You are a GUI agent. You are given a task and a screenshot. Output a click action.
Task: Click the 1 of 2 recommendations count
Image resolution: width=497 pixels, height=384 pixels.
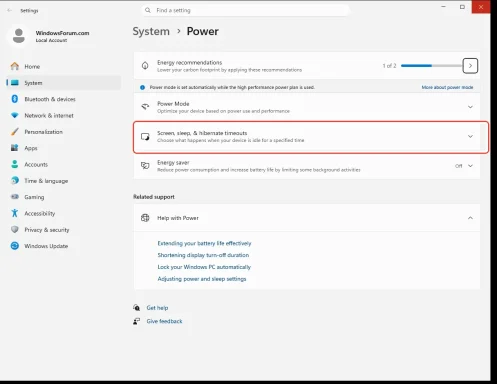coord(389,66)
